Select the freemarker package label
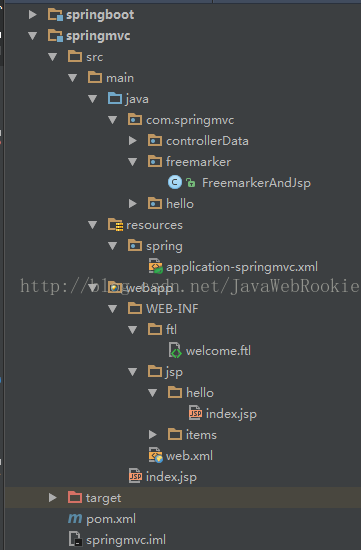The height and width of the screenshot is (550, 361). click(x=198, y=162)
